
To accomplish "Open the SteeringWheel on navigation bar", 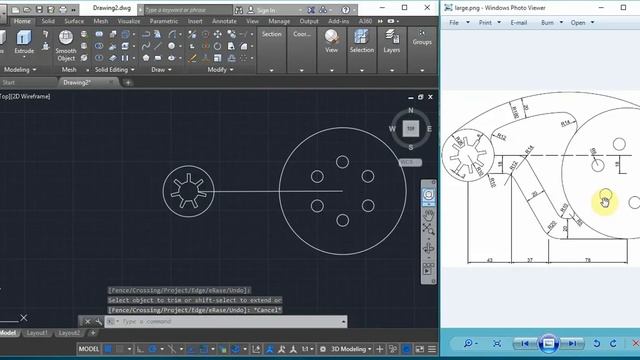I will point(429,195).
